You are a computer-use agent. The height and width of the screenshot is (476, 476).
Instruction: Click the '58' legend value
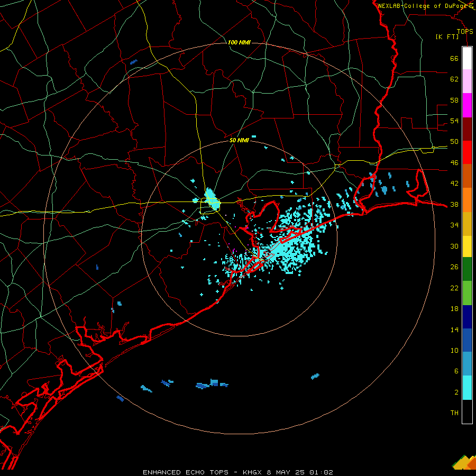[x=454, y=100]
